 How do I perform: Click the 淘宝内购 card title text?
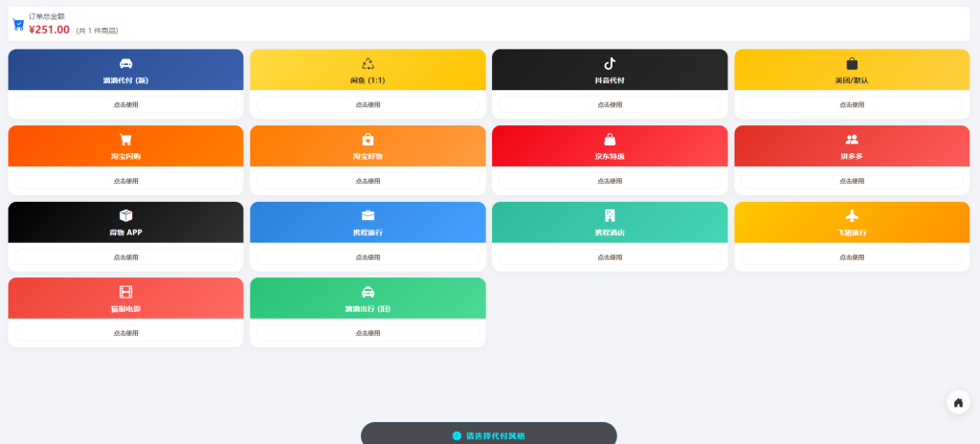pyautogui.click(x=125, y=156)
